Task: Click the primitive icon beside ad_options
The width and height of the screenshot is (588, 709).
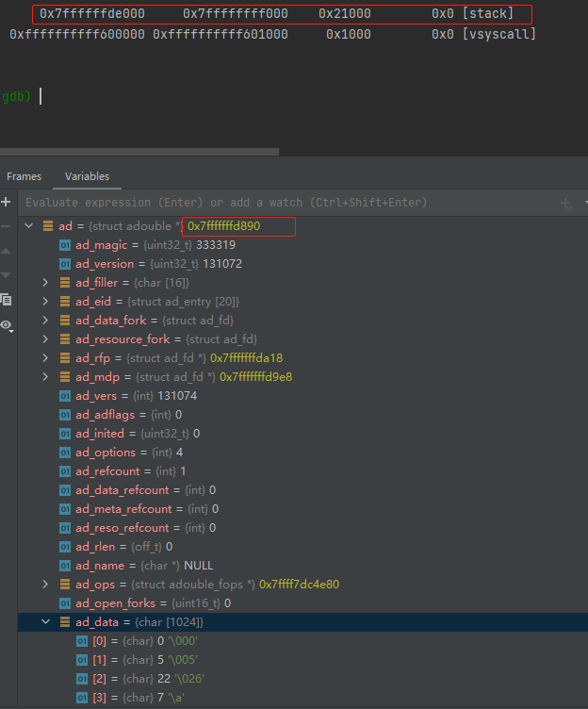Action: [x=65, y=453]
